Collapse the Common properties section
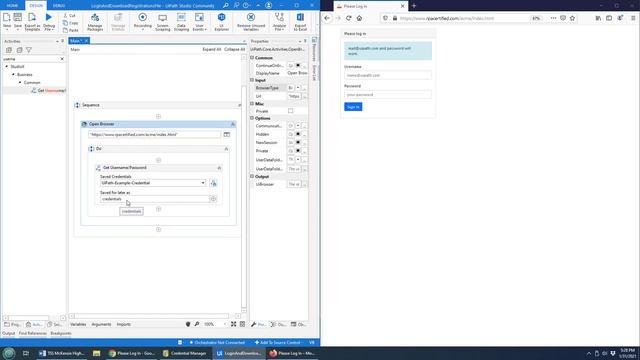640x360 pixels. tap(252, 58)
